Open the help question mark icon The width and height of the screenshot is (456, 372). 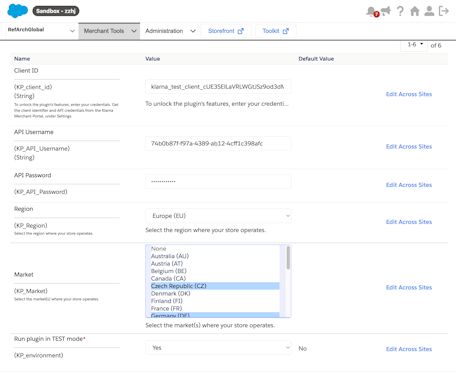(x=400, y=11)
